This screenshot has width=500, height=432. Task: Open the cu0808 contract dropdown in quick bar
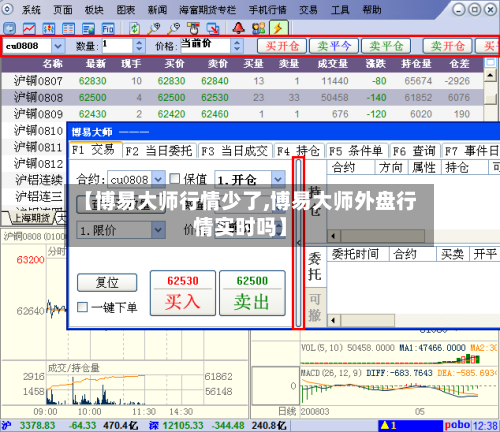58,46
